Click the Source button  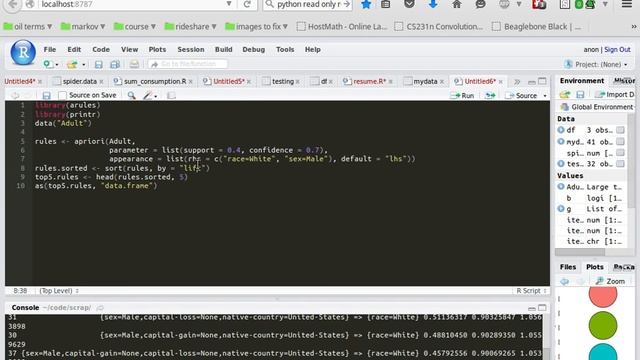coord(521,96)
